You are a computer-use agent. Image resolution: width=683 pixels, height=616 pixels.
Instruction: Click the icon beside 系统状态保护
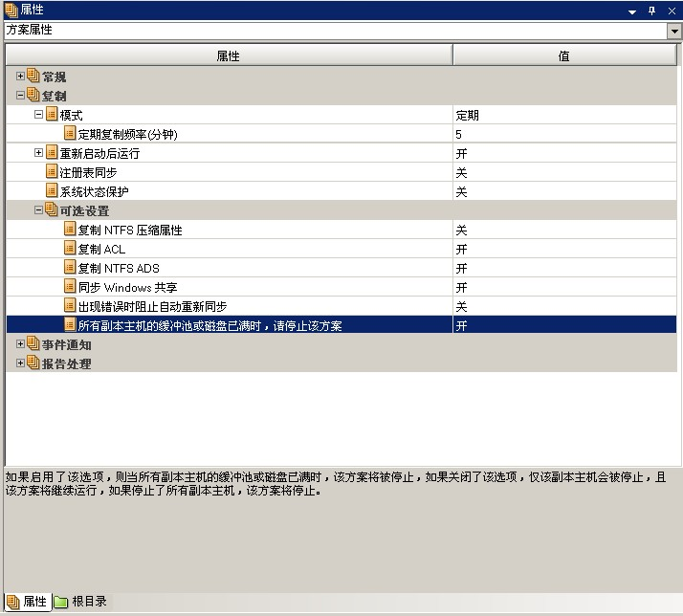(x=52, y=190)
